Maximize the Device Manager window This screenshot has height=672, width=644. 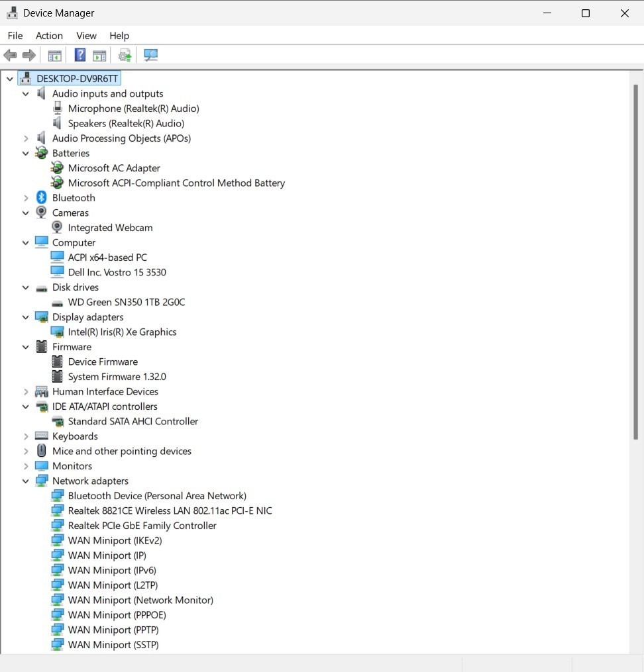coord(585,13)
